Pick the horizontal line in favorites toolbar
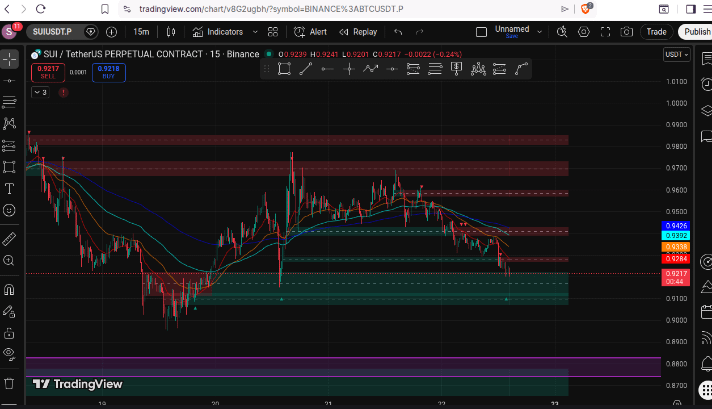 pyautogui.click(x=392, y=69)
